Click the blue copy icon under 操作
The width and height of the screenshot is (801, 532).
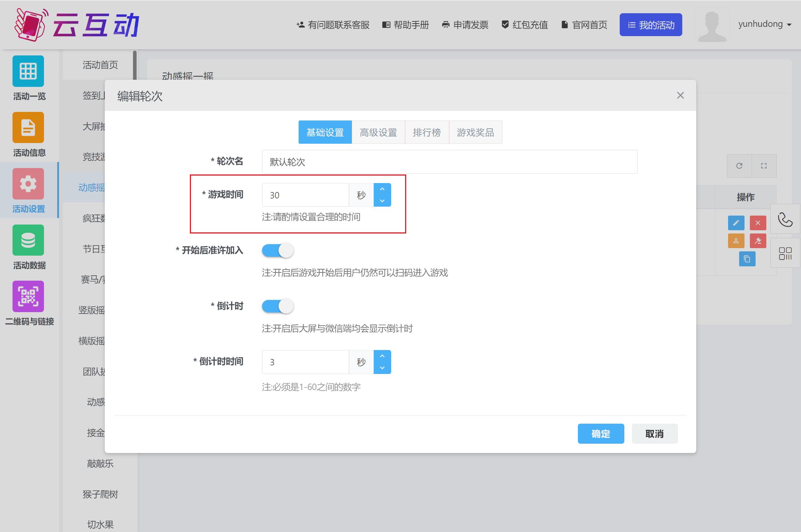point(747,258)
